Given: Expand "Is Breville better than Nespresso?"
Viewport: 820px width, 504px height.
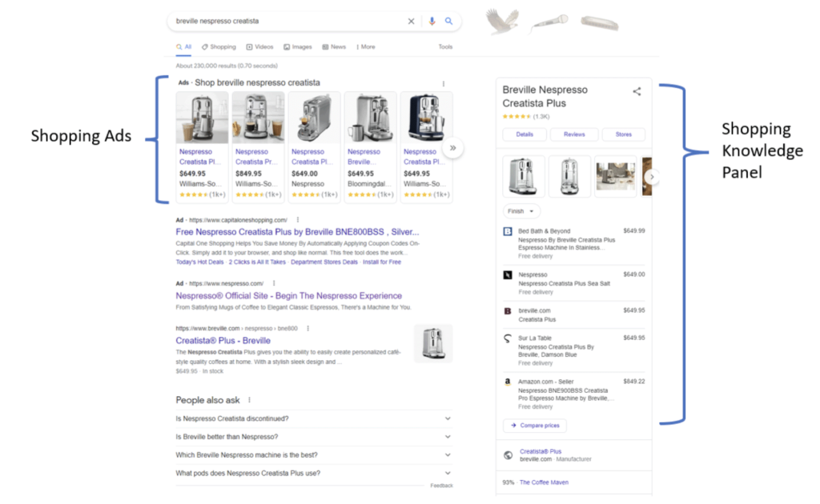Looking at the screenshot, I should [x=314, y=437].
